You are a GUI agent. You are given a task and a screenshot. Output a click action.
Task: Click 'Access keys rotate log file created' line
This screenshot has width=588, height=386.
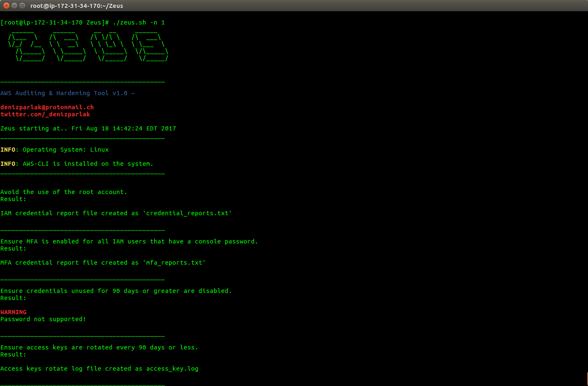coord(99,369)
